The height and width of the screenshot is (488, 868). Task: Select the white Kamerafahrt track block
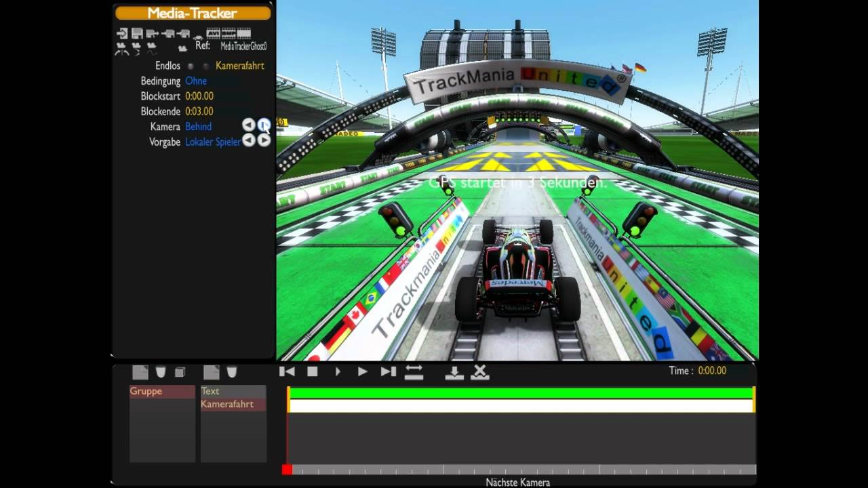click(x=521, y=405)
